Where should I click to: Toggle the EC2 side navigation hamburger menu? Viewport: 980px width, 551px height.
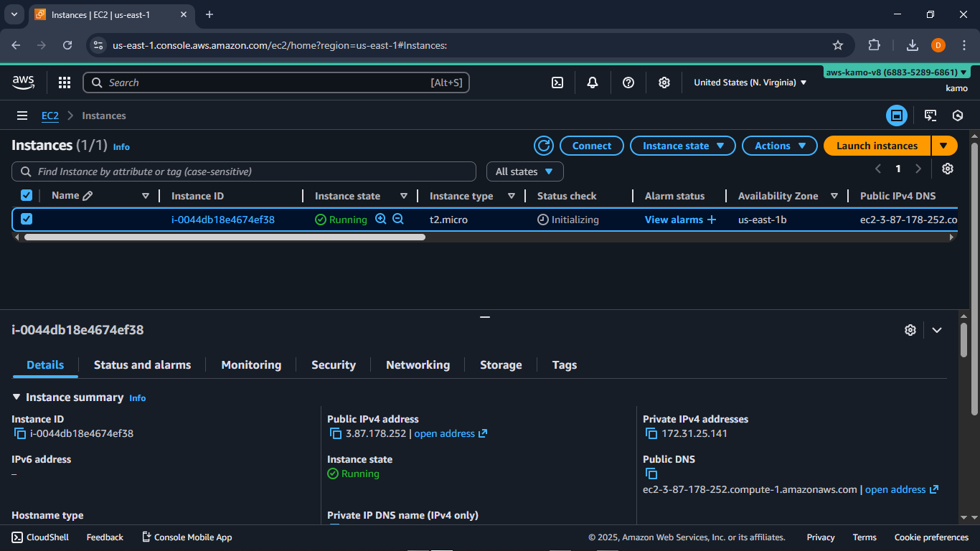point(22,116)
